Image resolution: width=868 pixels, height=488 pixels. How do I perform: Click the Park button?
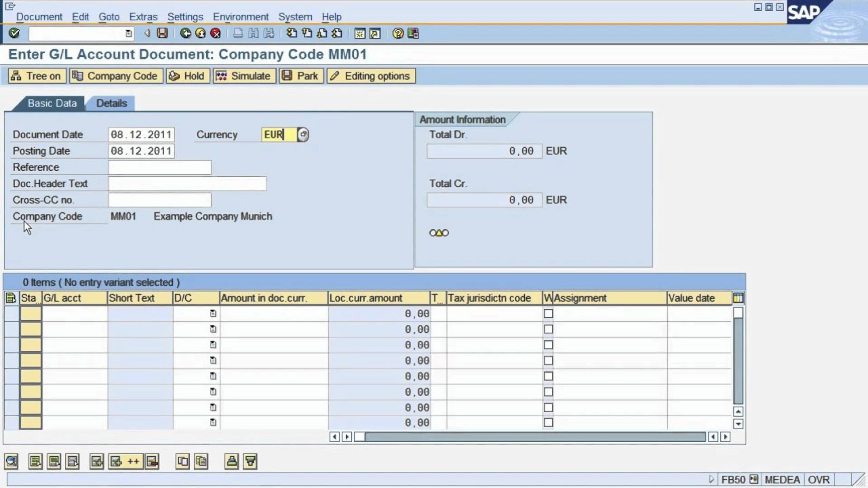click(x=300, y=76)
